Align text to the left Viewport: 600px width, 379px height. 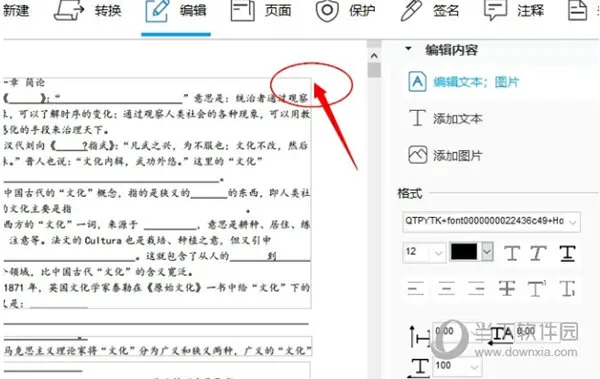coord(416,288)
